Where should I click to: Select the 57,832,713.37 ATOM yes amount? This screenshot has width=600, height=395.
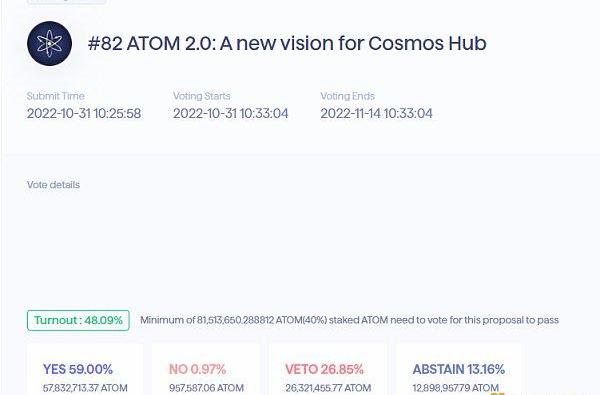pos(85,388)
